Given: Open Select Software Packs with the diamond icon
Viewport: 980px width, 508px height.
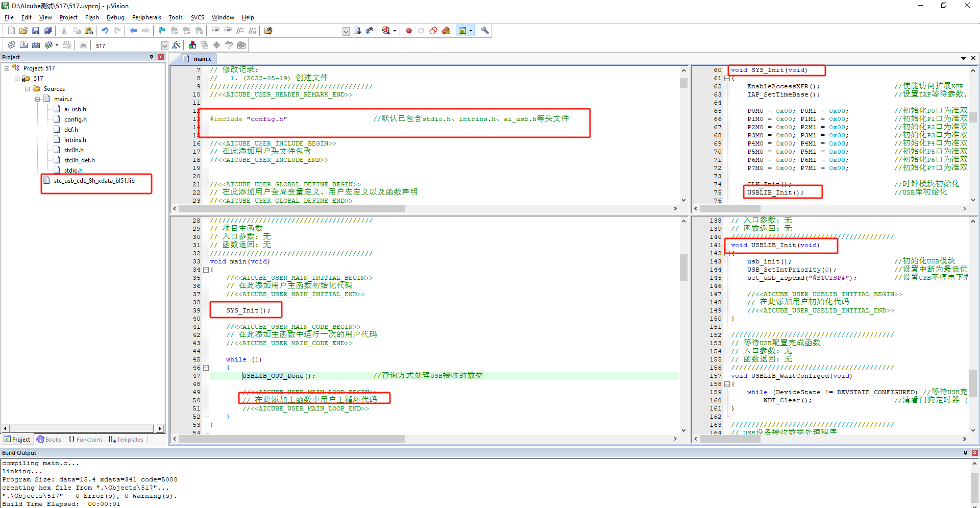Looking at the screenshot, I should (x=217, y=45).
